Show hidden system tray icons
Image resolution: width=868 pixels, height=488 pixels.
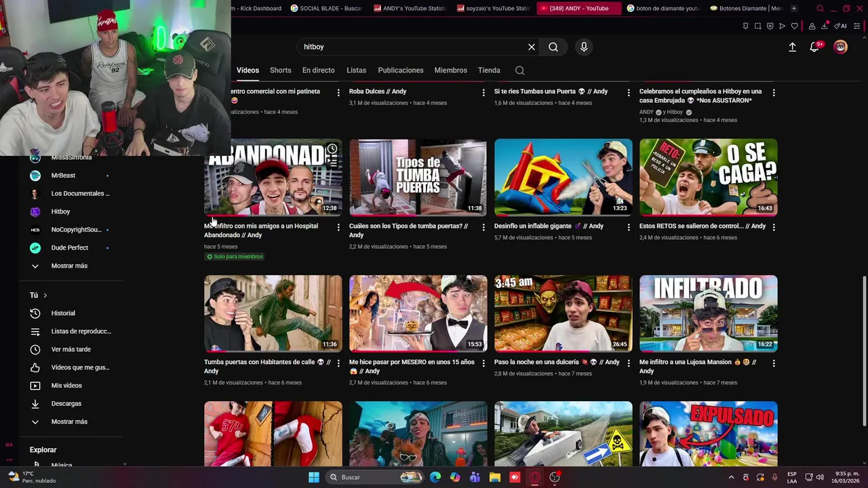(x=731, y=477)
